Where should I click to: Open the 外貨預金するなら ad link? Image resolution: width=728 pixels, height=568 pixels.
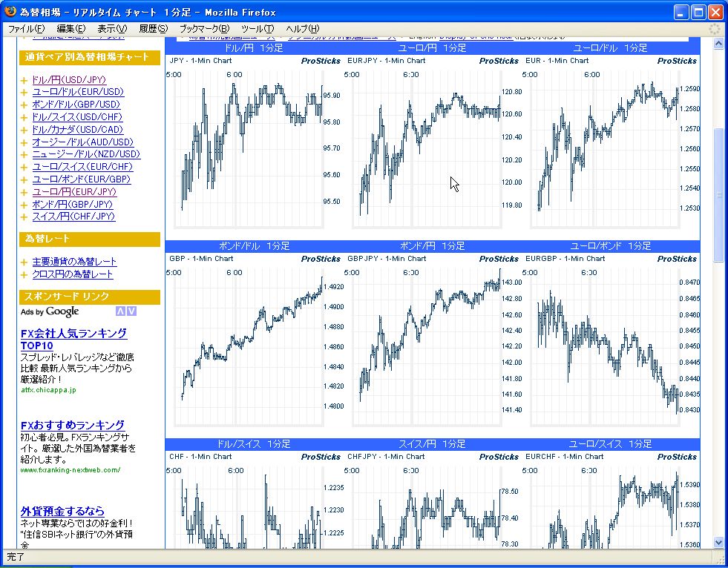point(62,512)
